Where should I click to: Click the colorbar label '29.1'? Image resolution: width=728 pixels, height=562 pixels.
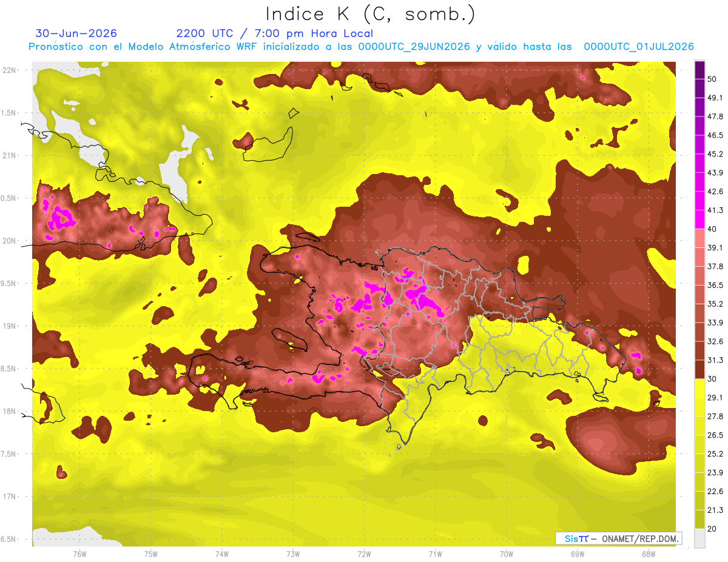coord(715,398)
